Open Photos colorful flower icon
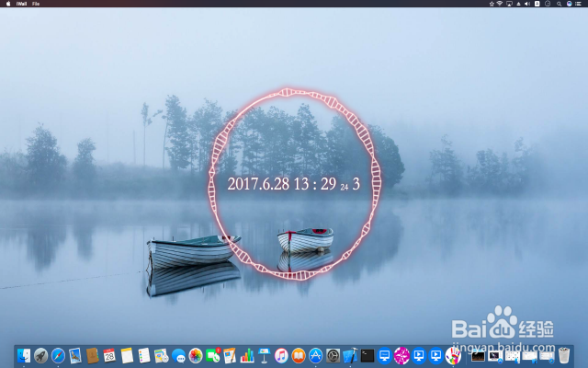The height and width of the screenshot is (368, 588). pos(196,355)
